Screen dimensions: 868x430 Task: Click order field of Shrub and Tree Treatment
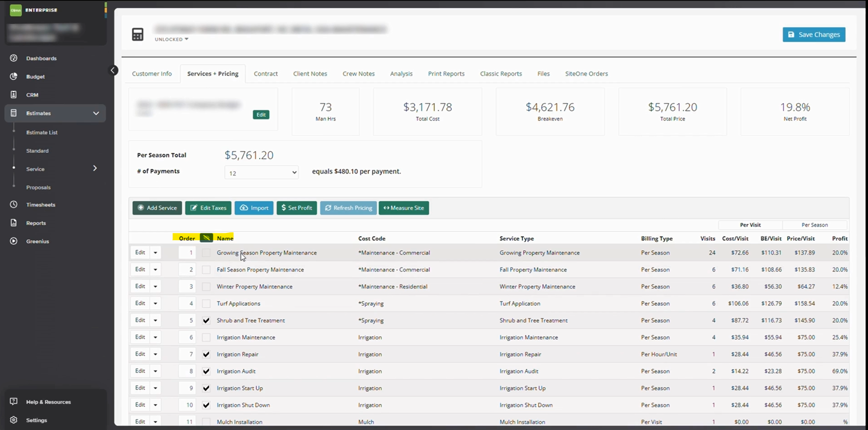coord(187,320)
